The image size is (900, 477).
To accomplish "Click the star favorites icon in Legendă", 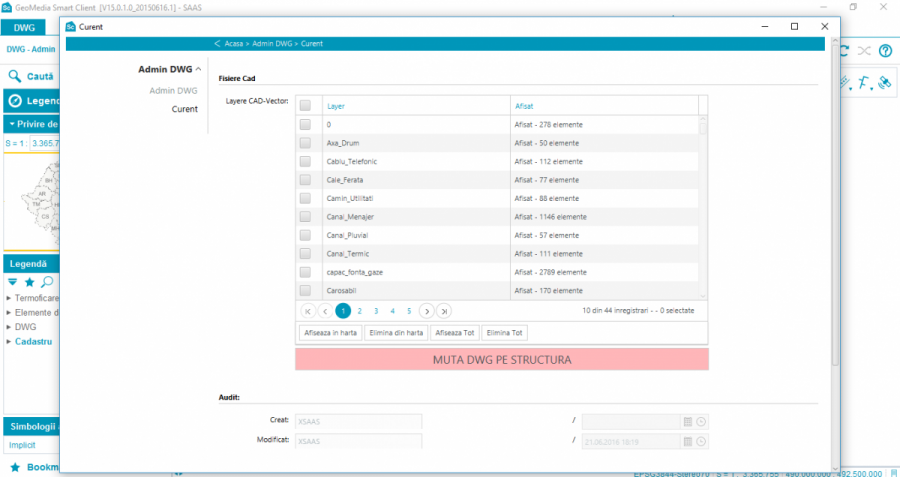I will tap(29, 283).
